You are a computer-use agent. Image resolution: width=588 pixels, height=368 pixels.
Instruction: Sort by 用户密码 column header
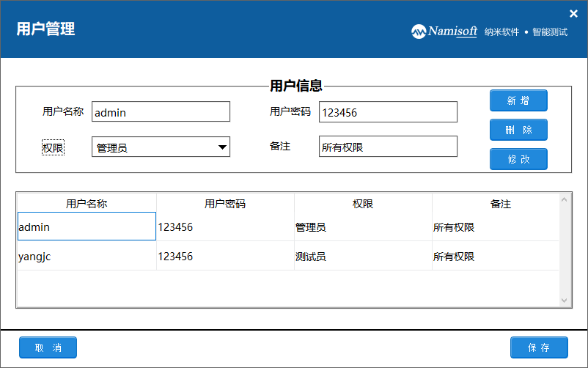tap(225, 204)
